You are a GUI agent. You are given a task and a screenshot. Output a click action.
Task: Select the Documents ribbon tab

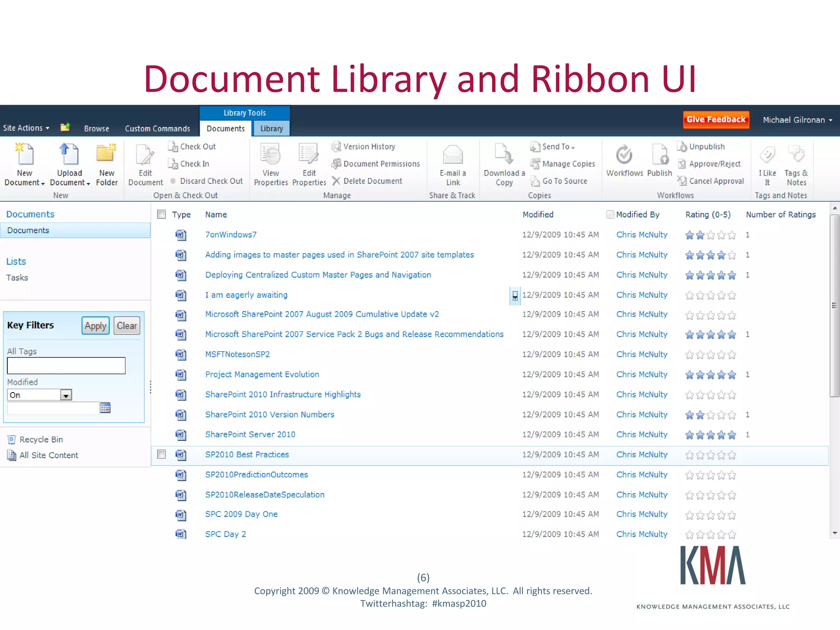[226, 128]
